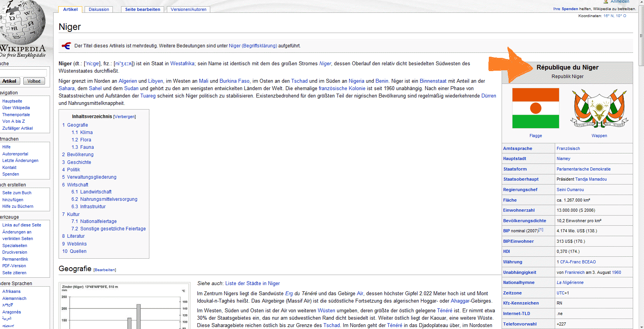Open Seite zitieren sidebar link
The height and width of the screenshot is (329, 644).
[14, 273]
